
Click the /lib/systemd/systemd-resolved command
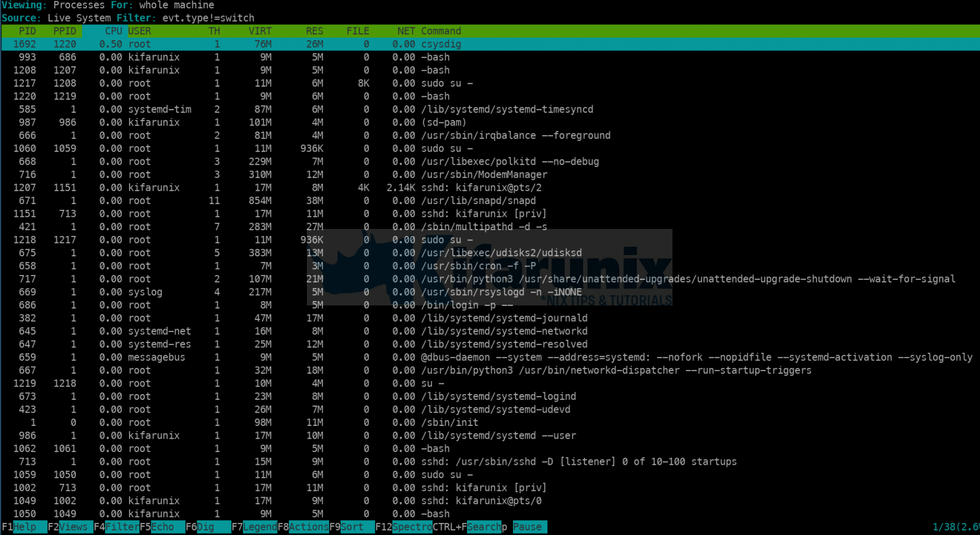coord(504,344)
